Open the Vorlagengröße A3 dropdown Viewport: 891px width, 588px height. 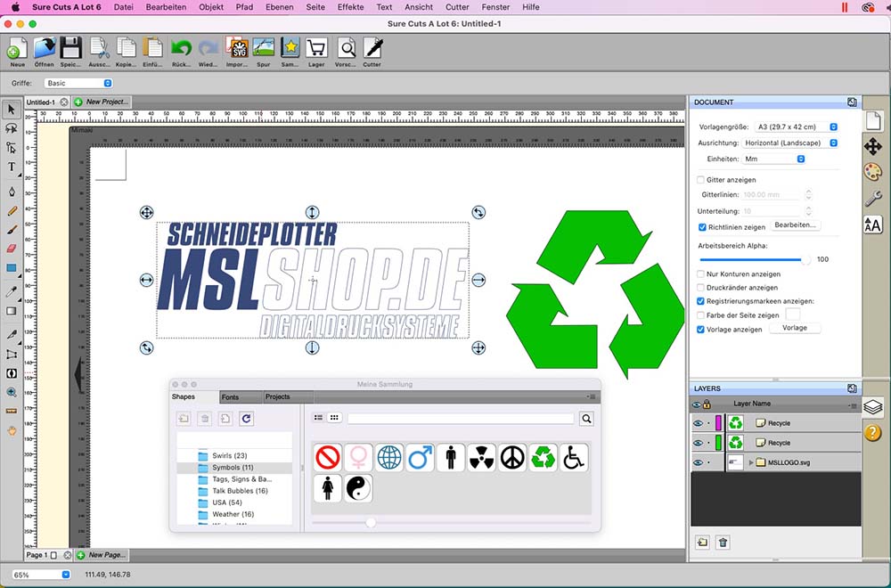click(x=796, y=127)
